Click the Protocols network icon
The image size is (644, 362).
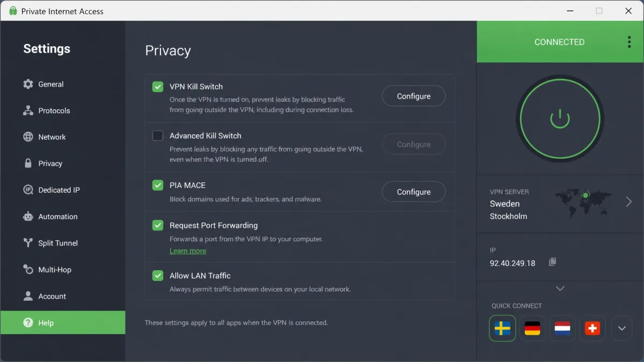[x=28, y=110]
